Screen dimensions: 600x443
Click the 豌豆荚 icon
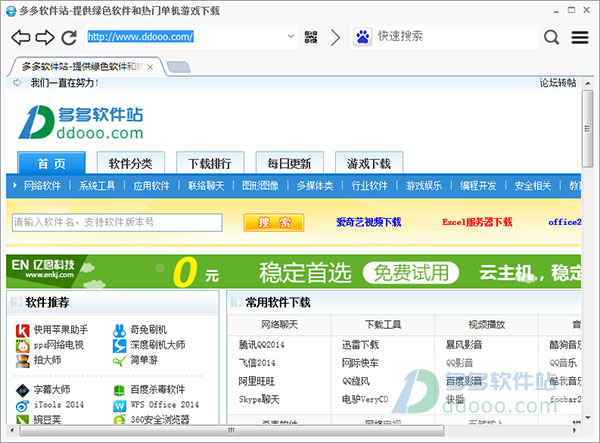[x=23, y=420]
